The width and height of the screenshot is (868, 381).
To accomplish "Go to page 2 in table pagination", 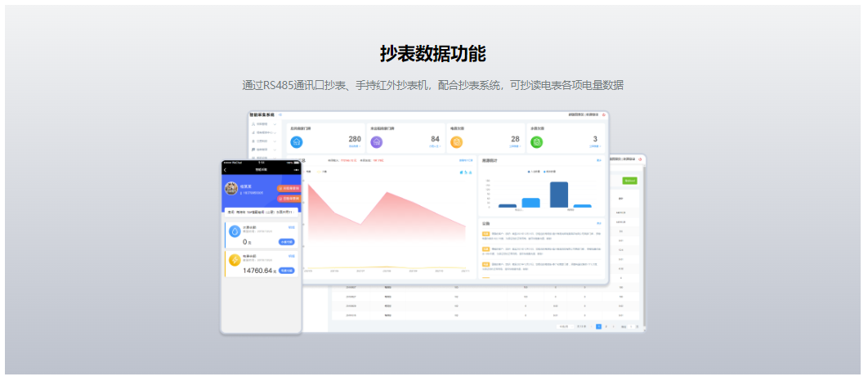I will pos(606,326).
